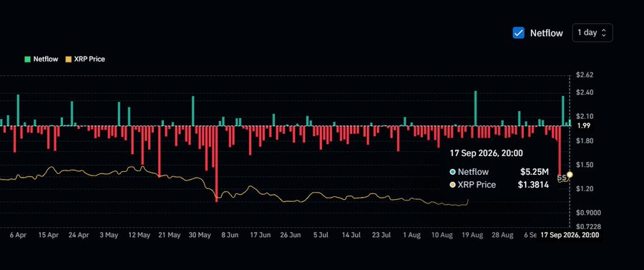Screen dimensions: 644x270
Task: Click the 17 Sep 2026, 20:00 axis marker
Action: 570,236
